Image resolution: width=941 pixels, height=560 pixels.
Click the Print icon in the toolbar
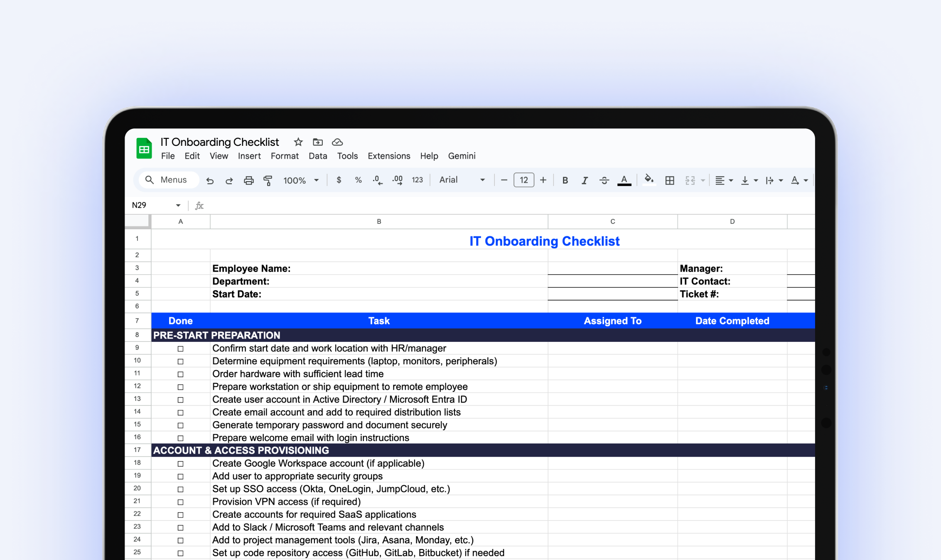248,180
